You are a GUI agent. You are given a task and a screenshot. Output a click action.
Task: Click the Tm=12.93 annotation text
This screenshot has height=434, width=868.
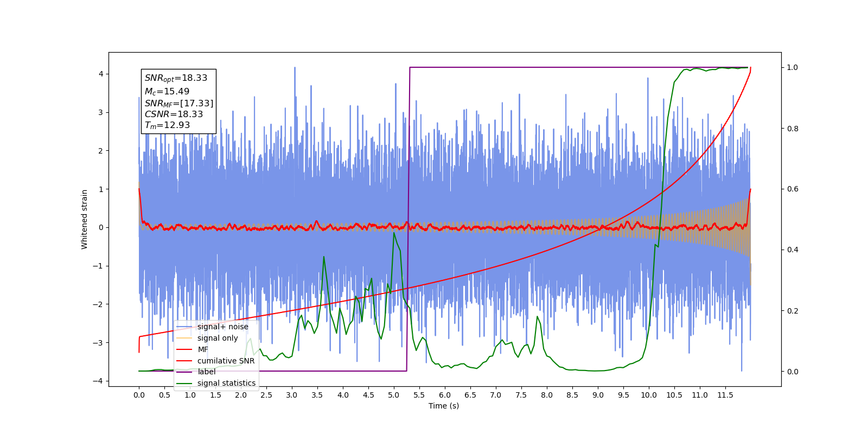[167, 125]
